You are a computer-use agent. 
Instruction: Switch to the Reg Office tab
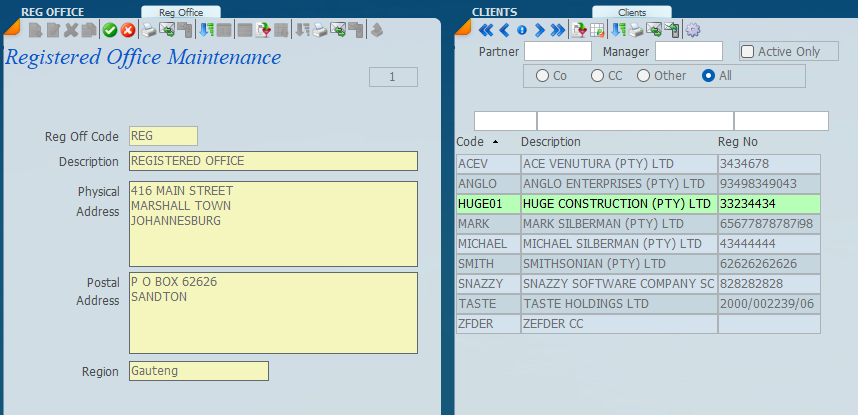point(181,12)
